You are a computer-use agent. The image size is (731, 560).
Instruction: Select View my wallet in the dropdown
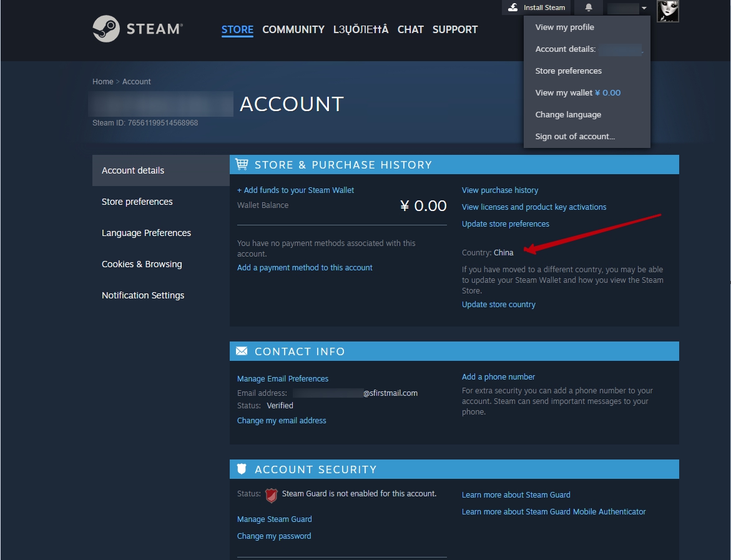tap(587, 93)
